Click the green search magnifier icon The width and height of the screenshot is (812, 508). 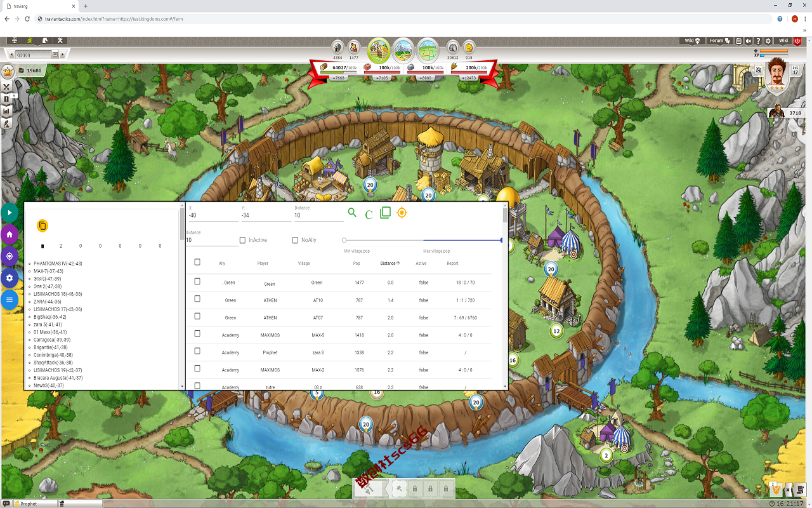(352, 213)
